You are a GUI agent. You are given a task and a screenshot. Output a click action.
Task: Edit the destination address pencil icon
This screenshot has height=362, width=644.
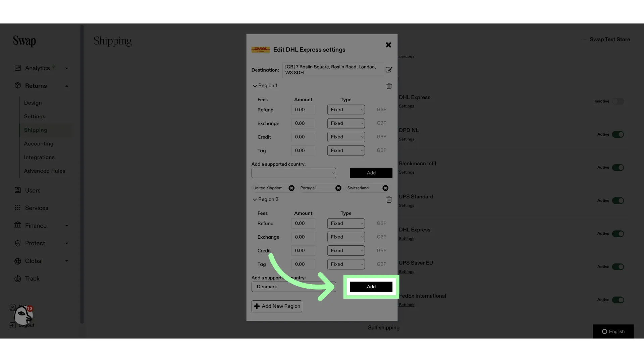tap(389, 70)
